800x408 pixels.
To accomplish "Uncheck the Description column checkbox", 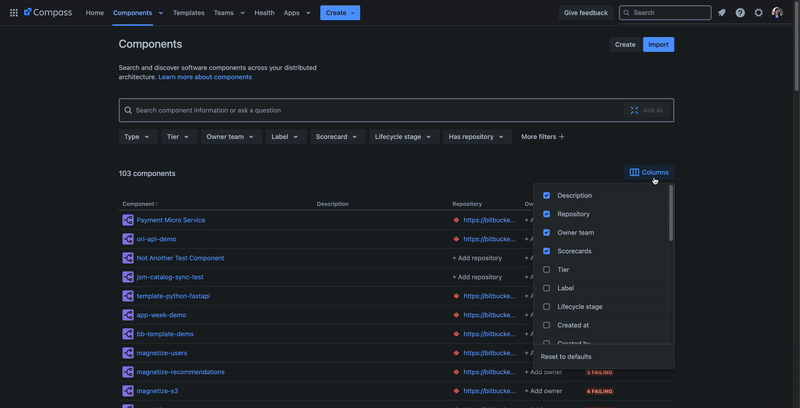I will 546,195.
